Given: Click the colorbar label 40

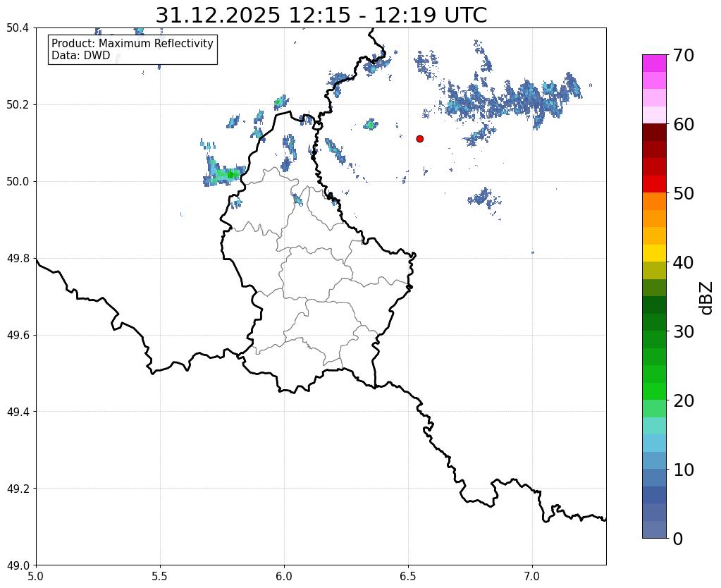Looking at the screenshot, I should tap(684, 262).
